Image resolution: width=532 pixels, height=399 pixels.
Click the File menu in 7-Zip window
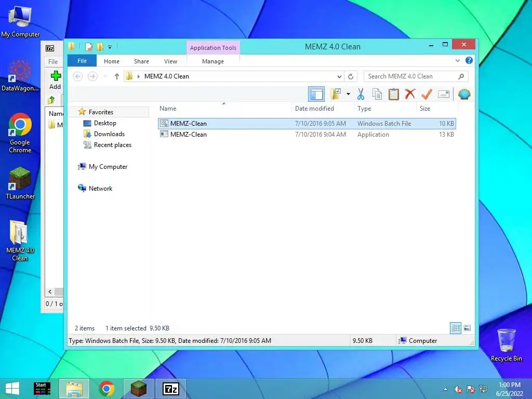click(x=53, y=61)
